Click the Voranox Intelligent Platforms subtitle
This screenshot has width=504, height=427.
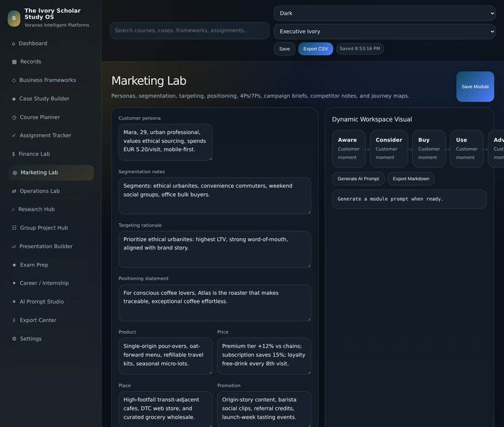click(57, 25)
